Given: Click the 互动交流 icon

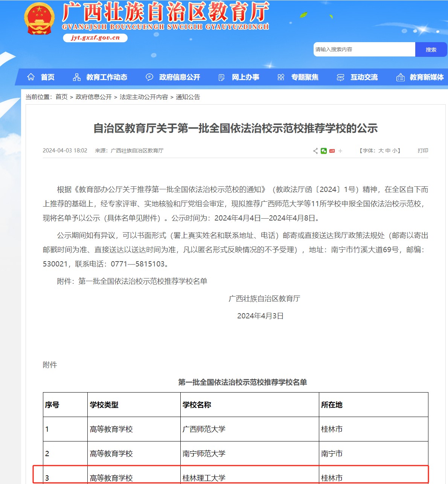Looking at the screenshot, I should 340,78.
